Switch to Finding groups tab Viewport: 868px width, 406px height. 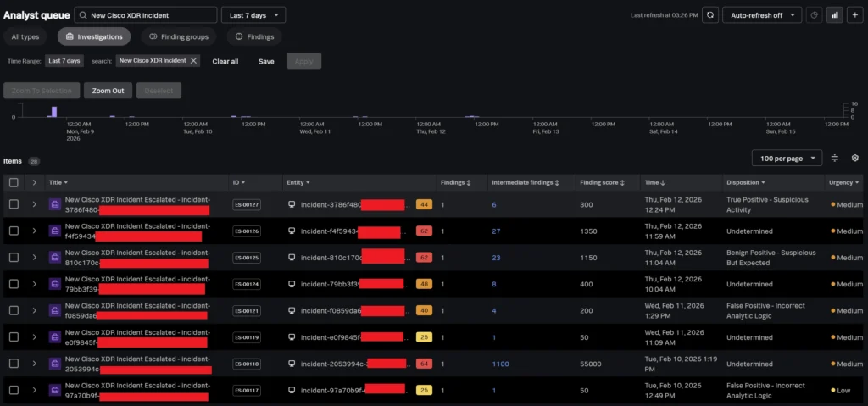(179, 36)
